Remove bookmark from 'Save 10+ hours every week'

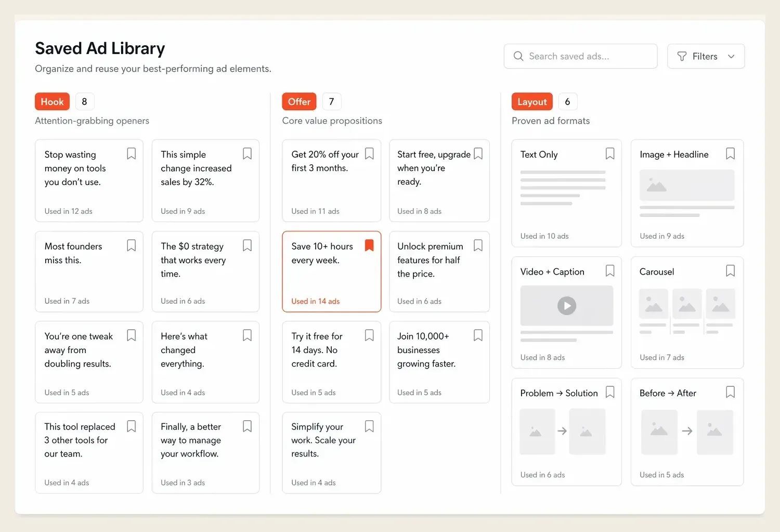pyautogui.click(x=369, y=245)
